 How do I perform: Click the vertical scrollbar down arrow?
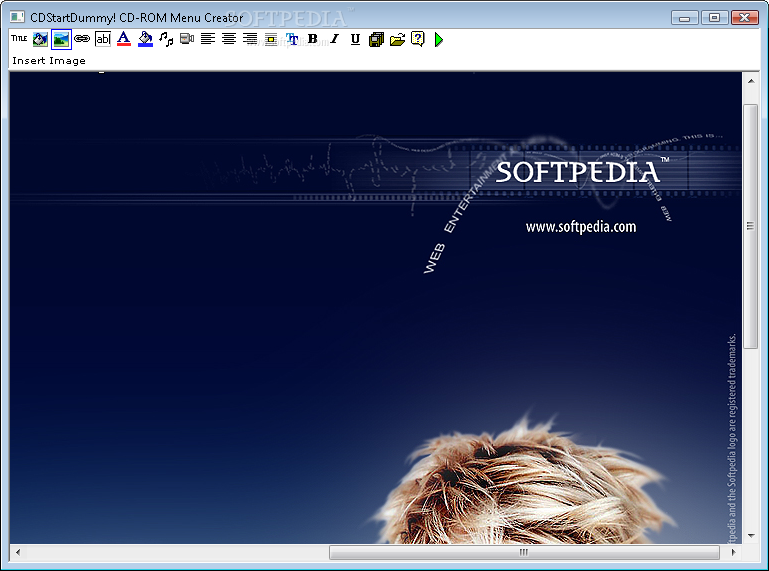click(x=751, y=536)
